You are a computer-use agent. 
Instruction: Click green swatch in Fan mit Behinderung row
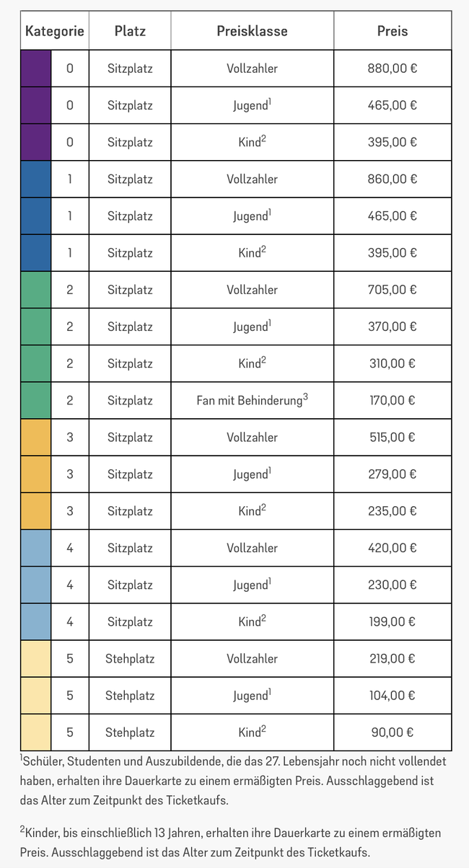pyautogui.click(x=36, y=400)
